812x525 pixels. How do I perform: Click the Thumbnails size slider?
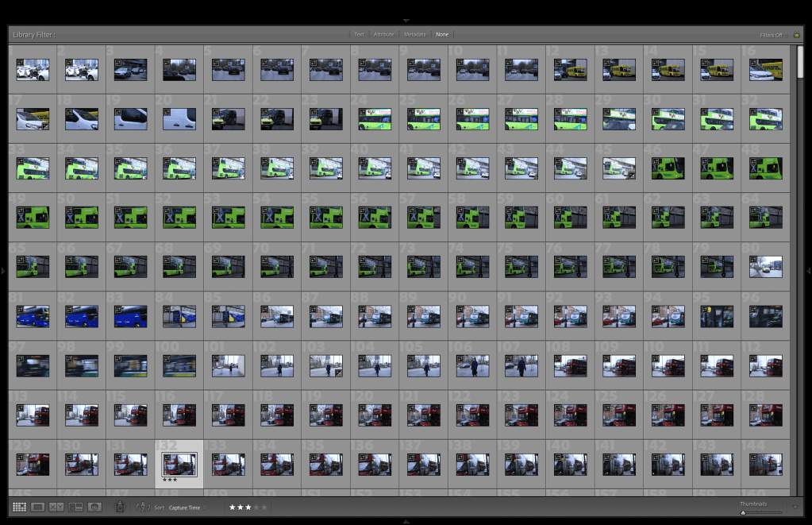(x=761, y=512)
